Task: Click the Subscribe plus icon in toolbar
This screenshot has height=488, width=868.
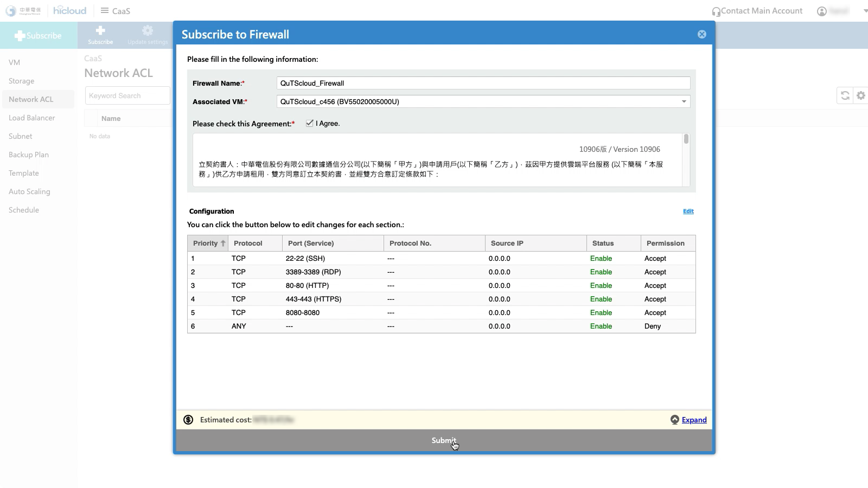Action: click(100, 31)
